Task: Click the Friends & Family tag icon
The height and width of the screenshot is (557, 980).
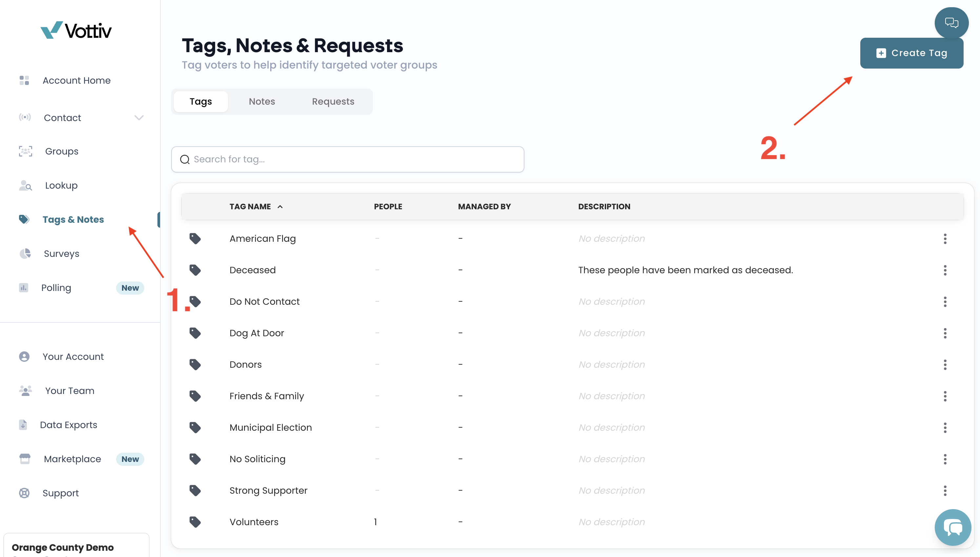Action: 195,396
